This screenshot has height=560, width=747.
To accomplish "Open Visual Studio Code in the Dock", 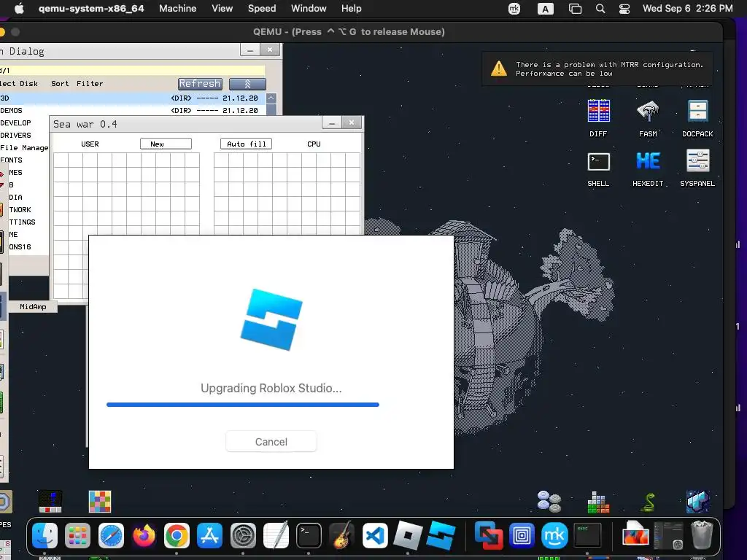I will (x=375, y=536).
